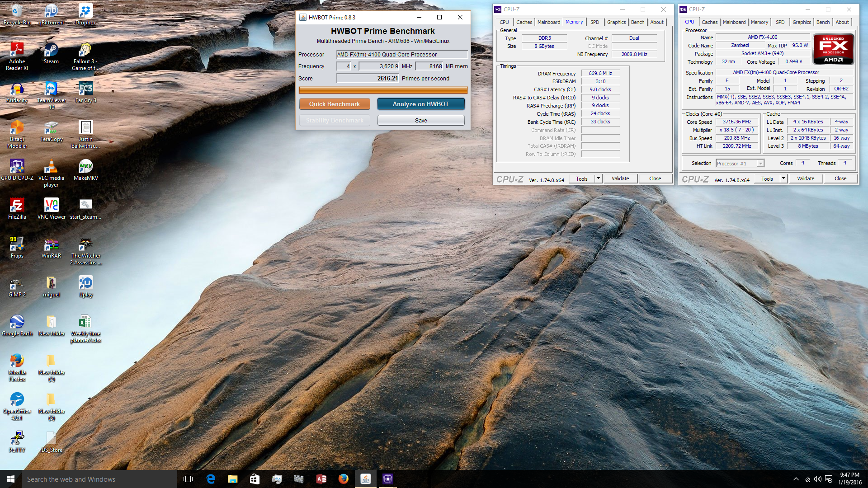Viewport: 868px width, 488px height.
Task: Select Audacity desktop icon
Action: click(x=17, y=92)
